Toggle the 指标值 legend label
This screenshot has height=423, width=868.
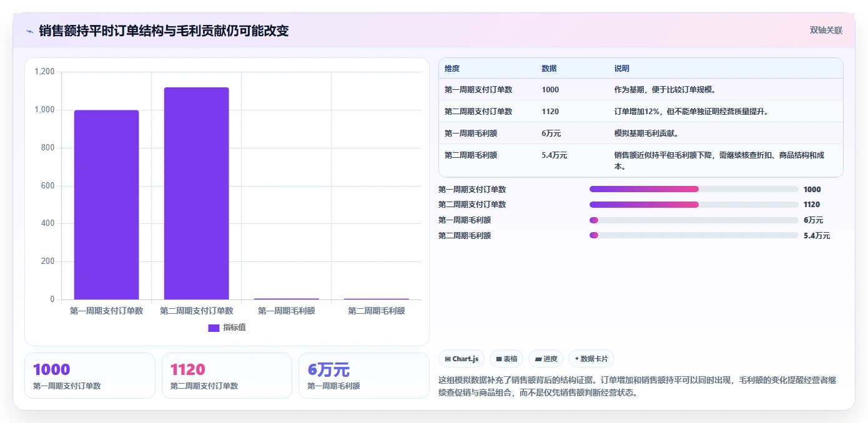click(235, 328)
